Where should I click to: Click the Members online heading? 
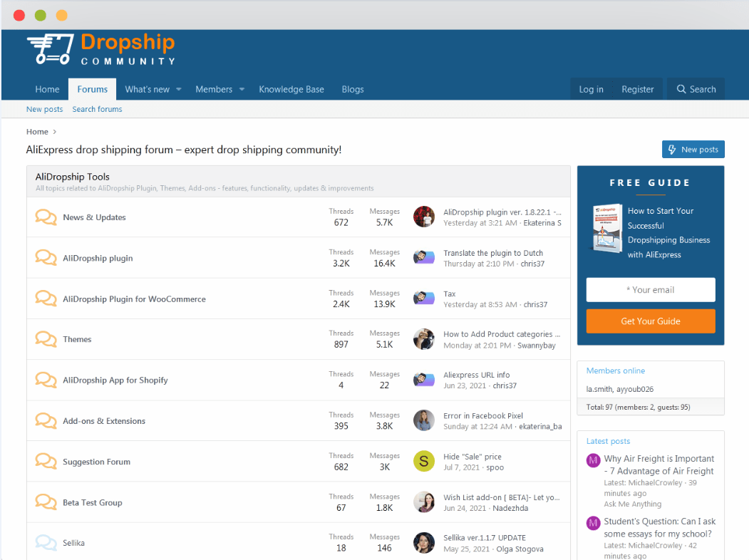pyautogui.click(x=615, y=370)
